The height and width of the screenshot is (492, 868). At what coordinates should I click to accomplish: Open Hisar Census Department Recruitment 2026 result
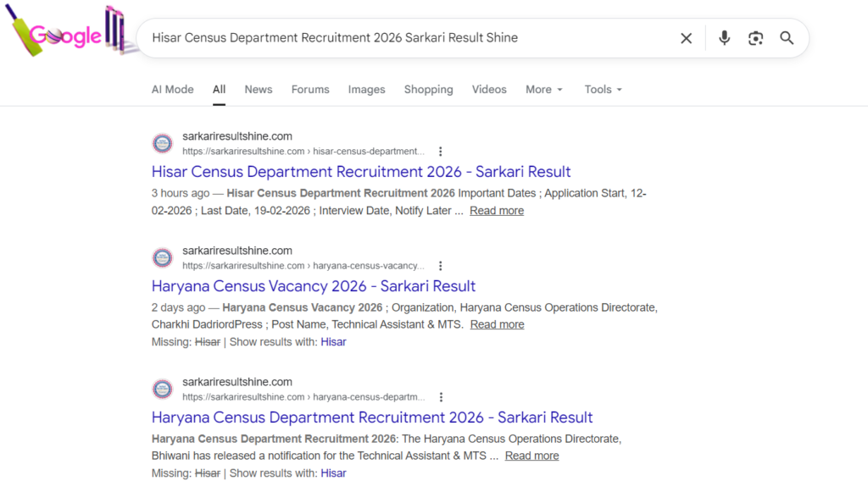361,172
